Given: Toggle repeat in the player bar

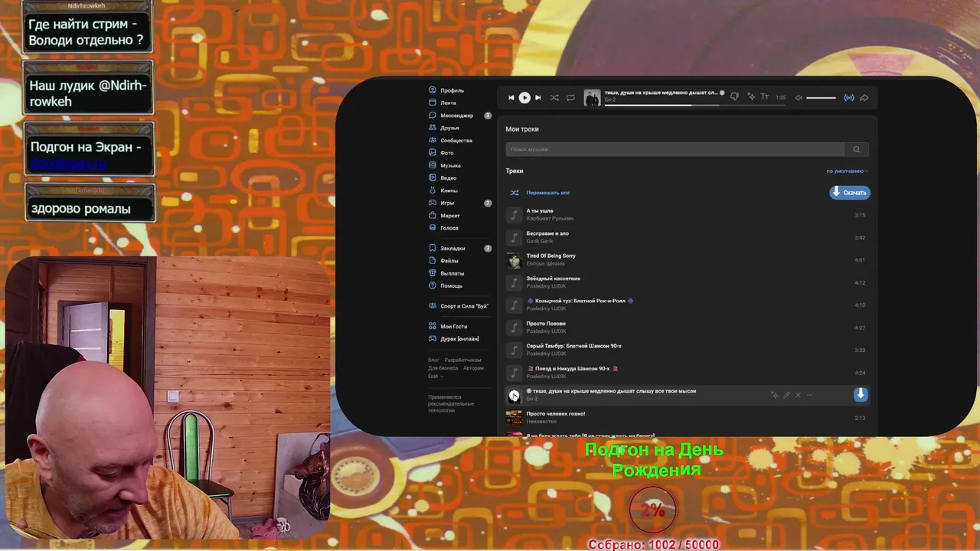Looking at the screenshot, I should pos(570,97).
